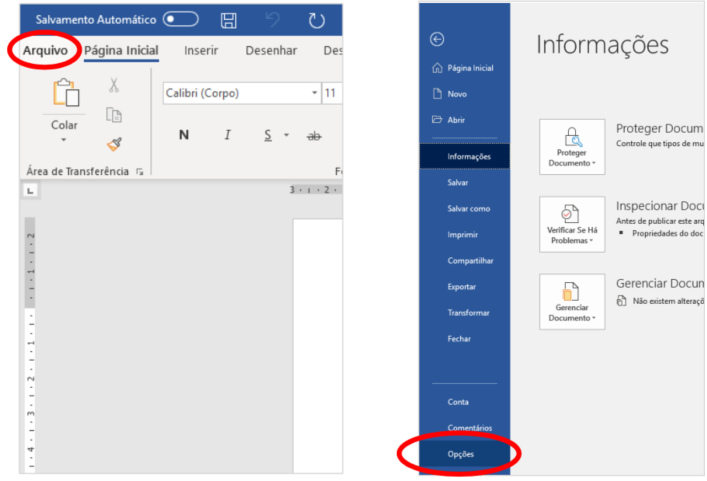Open the Desenhar ribbon tab
The image size is (707, 481).
pyautogui.click(x=271, y=50)
